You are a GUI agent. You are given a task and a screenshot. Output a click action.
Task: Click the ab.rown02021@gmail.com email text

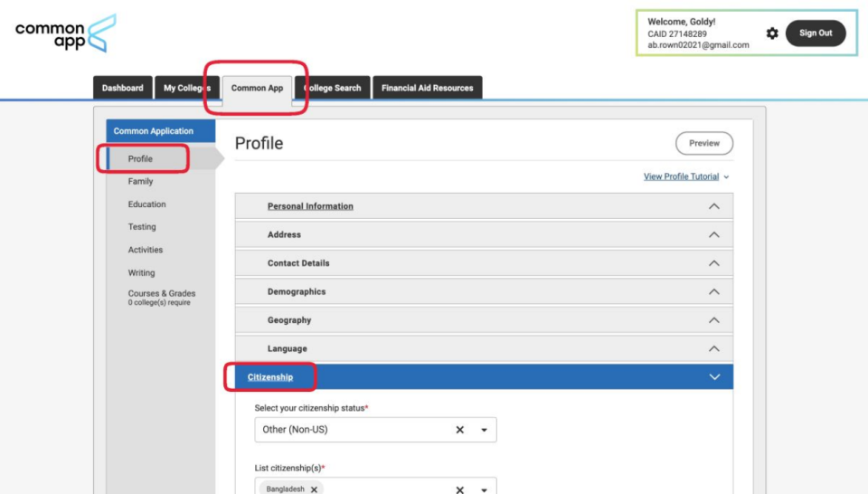[698, 45]
